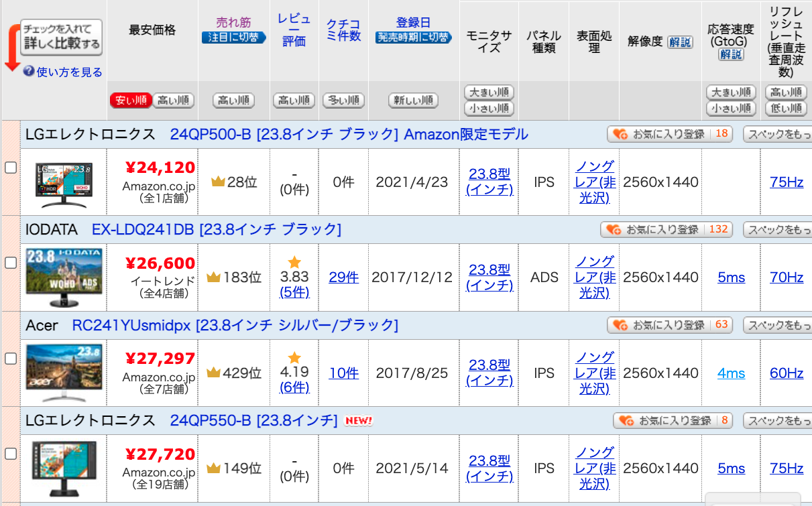Click スペックをもっと button for 24QP500-B
The width and height of the screenshot is (812, 506).
click(x=778, y=134)
